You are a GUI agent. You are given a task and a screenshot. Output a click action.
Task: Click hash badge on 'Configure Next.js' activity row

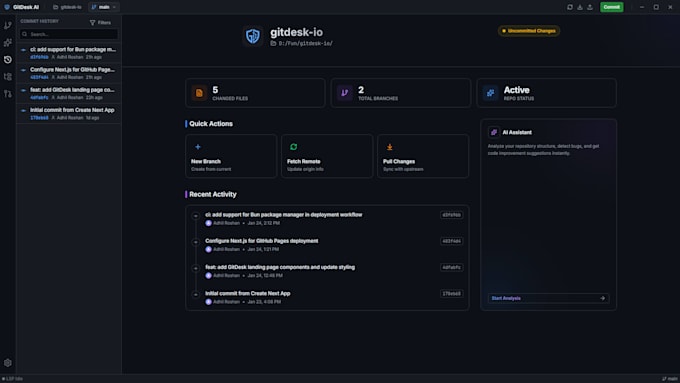pyautogui.click(x=451, y=241)
